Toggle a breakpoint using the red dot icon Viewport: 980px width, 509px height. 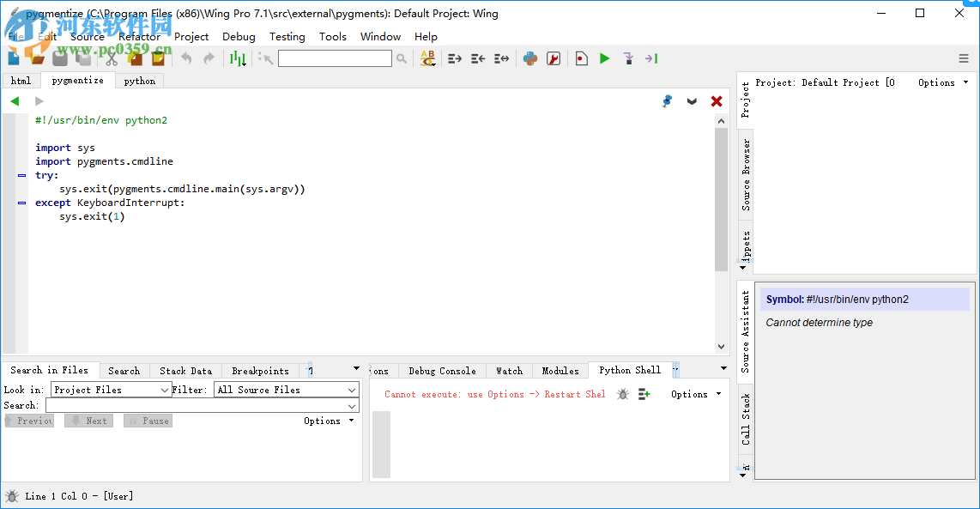[582, 58]
